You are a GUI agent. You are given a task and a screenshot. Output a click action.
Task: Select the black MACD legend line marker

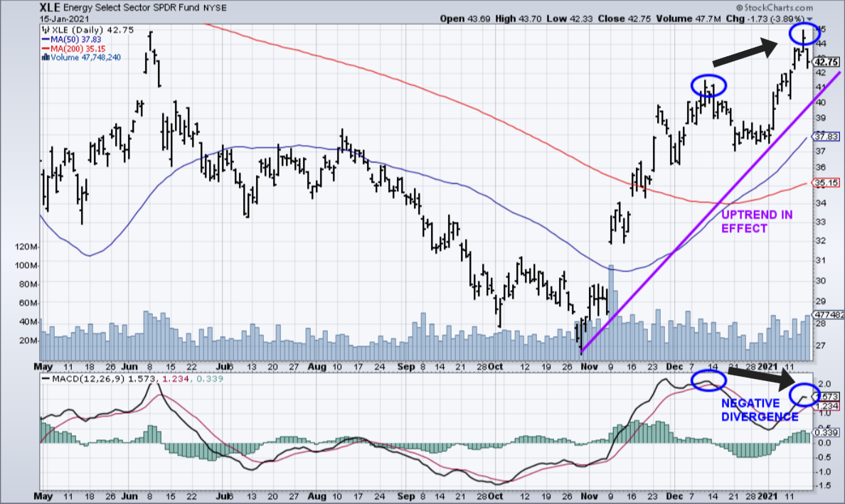pyautogui.click(x=46, y=379)
